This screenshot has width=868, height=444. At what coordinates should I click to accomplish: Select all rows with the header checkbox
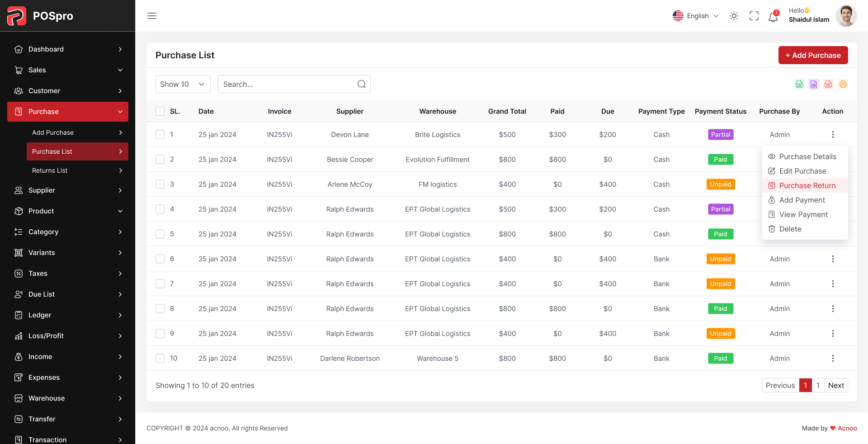pos(160,111)
